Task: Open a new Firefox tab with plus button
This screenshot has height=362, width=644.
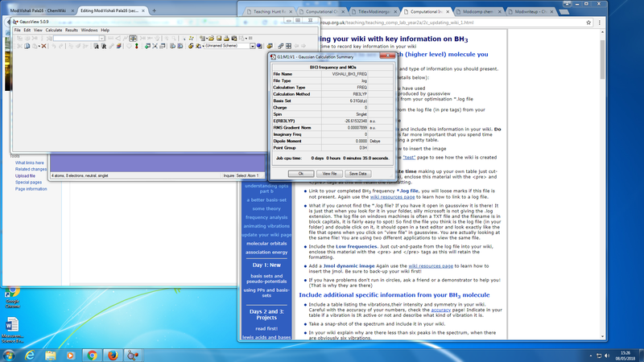Action: pos(154,10)
